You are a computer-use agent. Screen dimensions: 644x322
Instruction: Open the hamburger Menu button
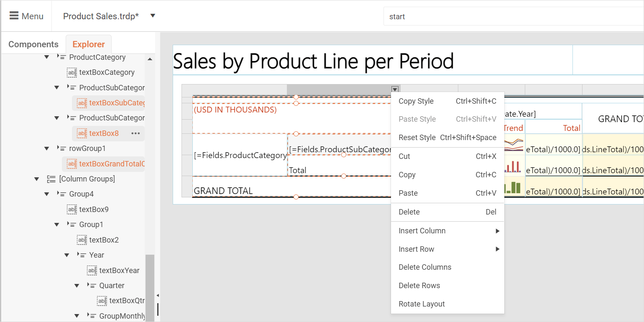pos(26,16)
